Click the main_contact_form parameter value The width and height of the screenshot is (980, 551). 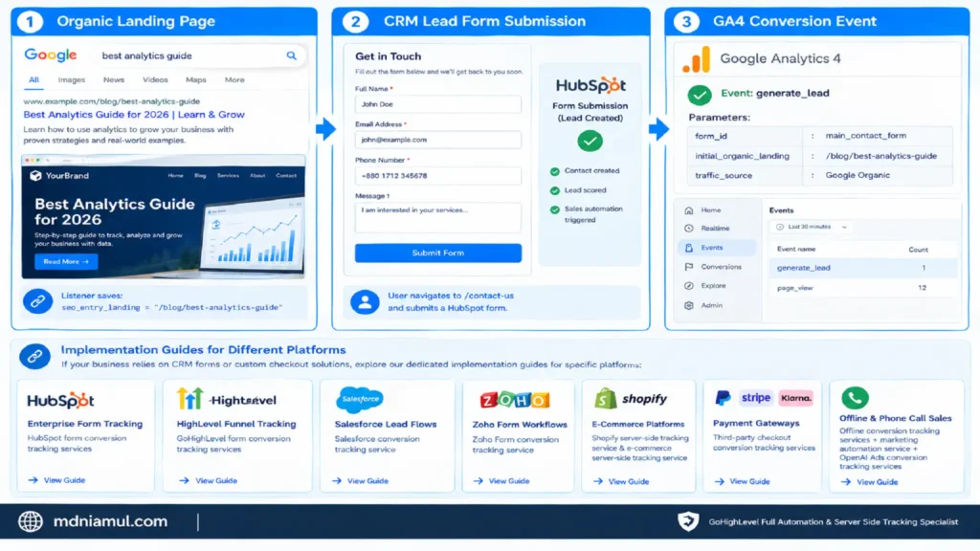pos(865,136)
